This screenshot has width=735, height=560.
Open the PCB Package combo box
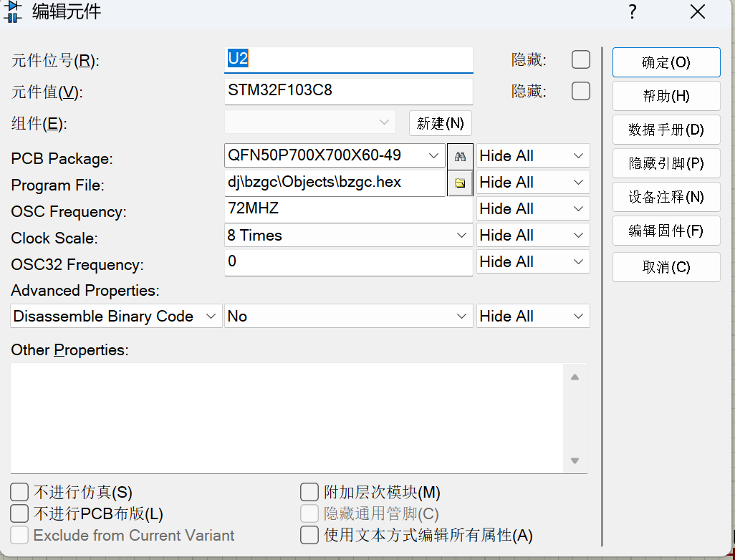point(335,155)
